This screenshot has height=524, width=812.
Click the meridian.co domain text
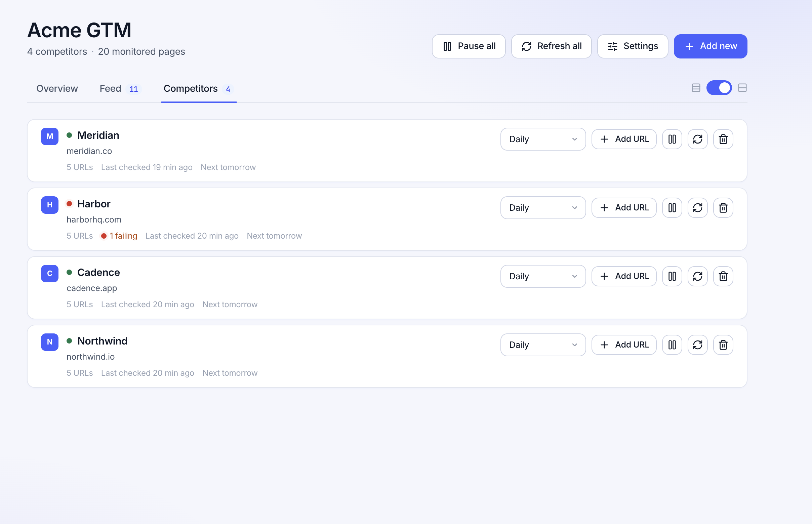click(x=89, y=151)
